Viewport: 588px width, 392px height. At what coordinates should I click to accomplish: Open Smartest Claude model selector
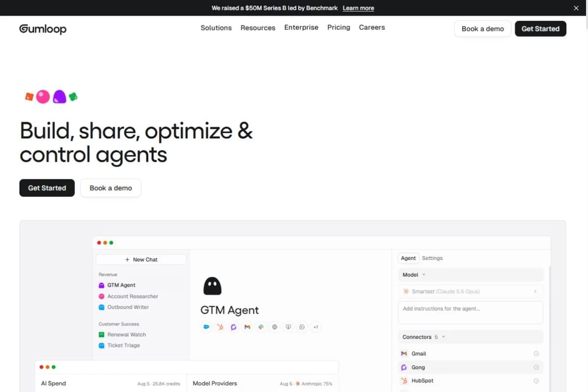tap(470, 291)
